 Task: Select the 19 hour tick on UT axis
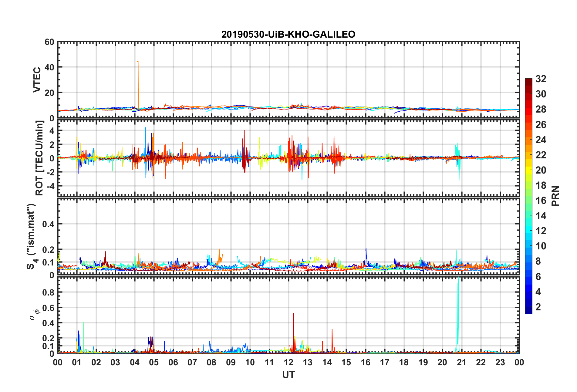click(x=423, y=362)
